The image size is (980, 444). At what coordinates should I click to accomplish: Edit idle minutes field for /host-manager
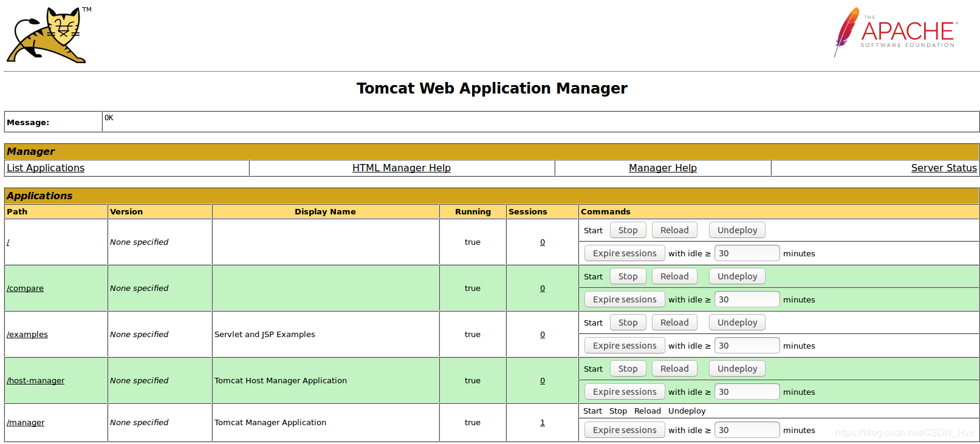747,392
